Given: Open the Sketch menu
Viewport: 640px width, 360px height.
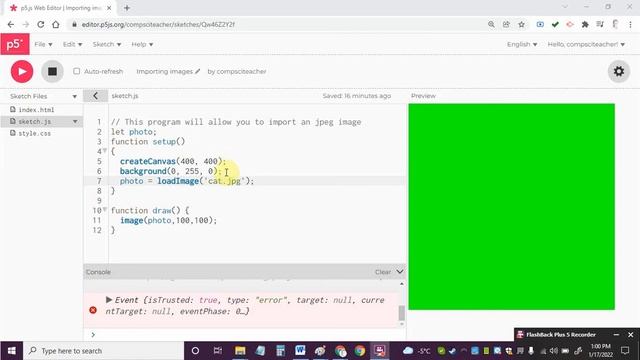Looking at the screenshot, I should coord(107,44).
